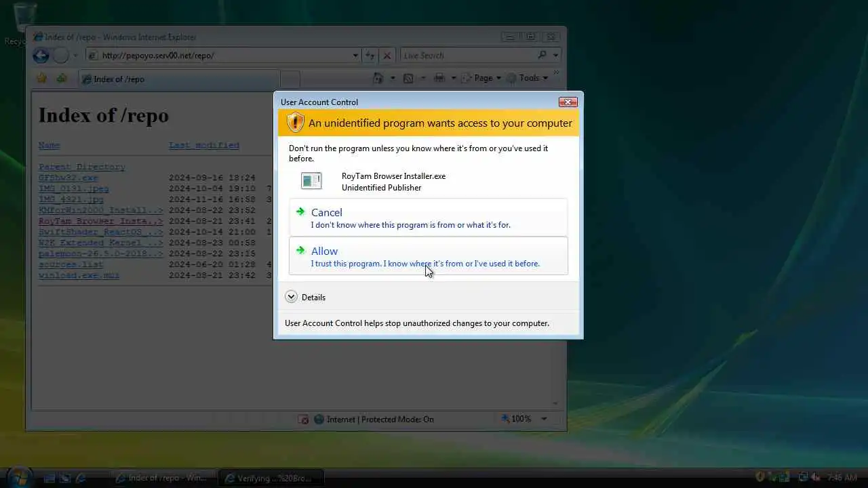
Task: Click the search magnifier icon
Action: [542, 55]
